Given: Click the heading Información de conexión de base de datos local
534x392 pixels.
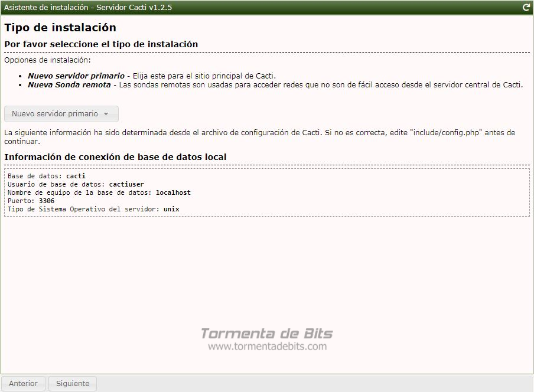Looking at the screenshot, I should (x=115, y=157).
